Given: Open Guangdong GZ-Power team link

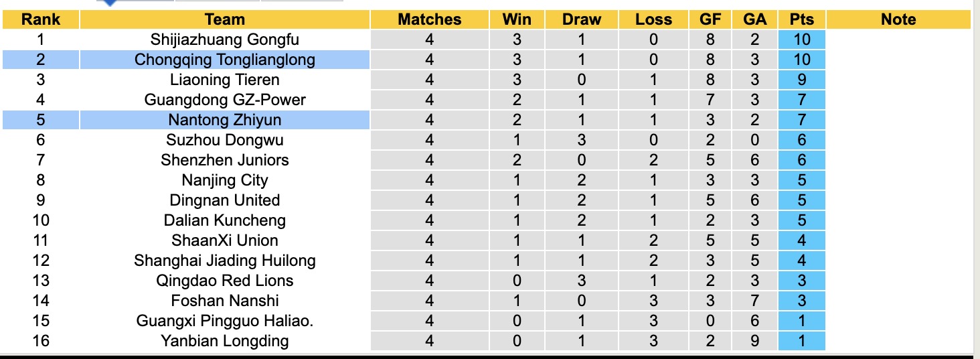Looking at the screenshot, I should (224, 100).
